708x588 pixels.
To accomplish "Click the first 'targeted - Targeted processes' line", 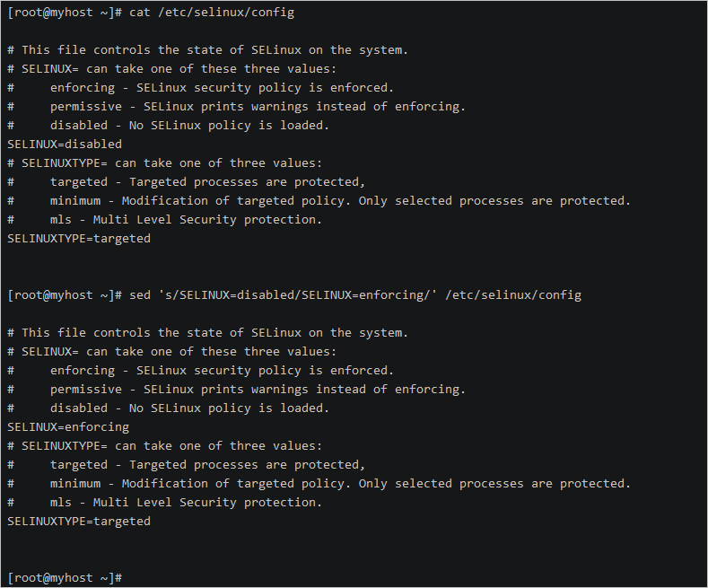I will pyautogui.click(x=206, y=181).
